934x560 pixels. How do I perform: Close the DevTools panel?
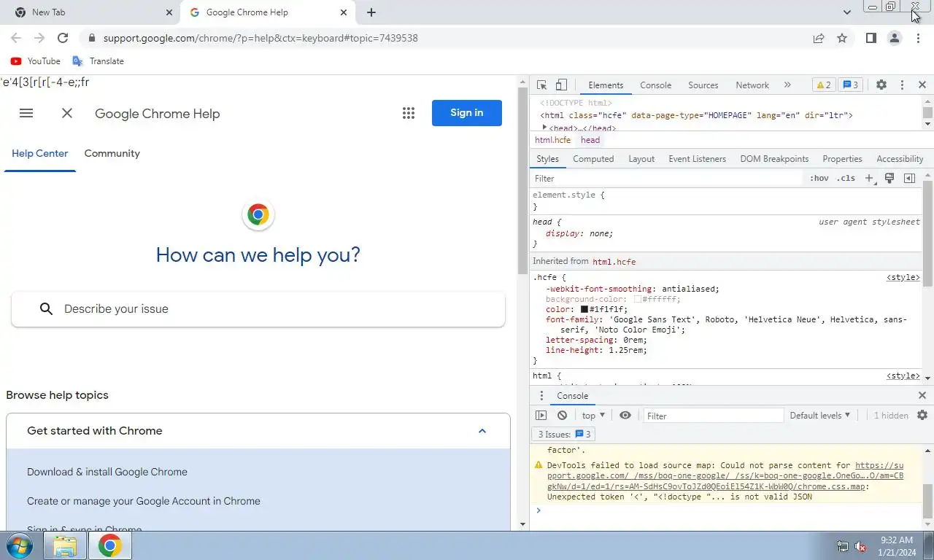click(922, 85)
